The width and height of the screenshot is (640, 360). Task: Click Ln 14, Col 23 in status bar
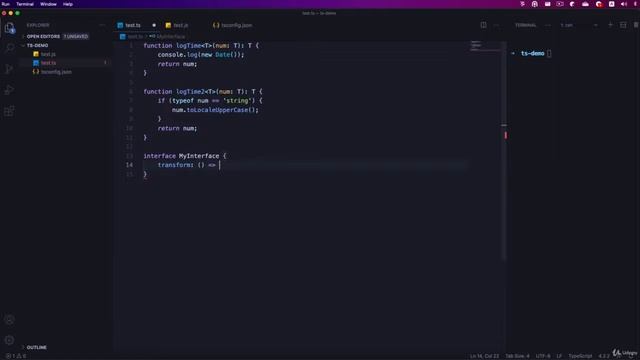point(484,356)
